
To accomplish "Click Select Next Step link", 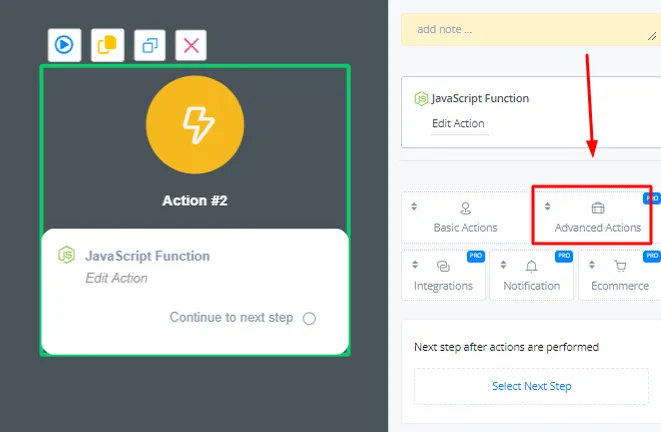I will [532, 386].
